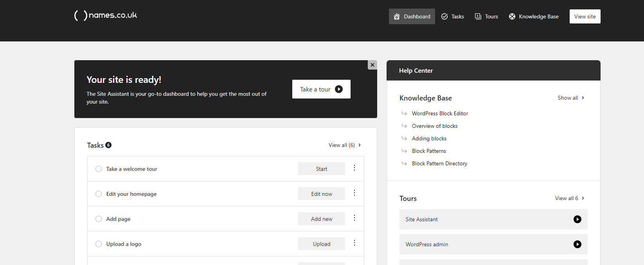Click the names.co.uk logo

[x=106, y=15]
